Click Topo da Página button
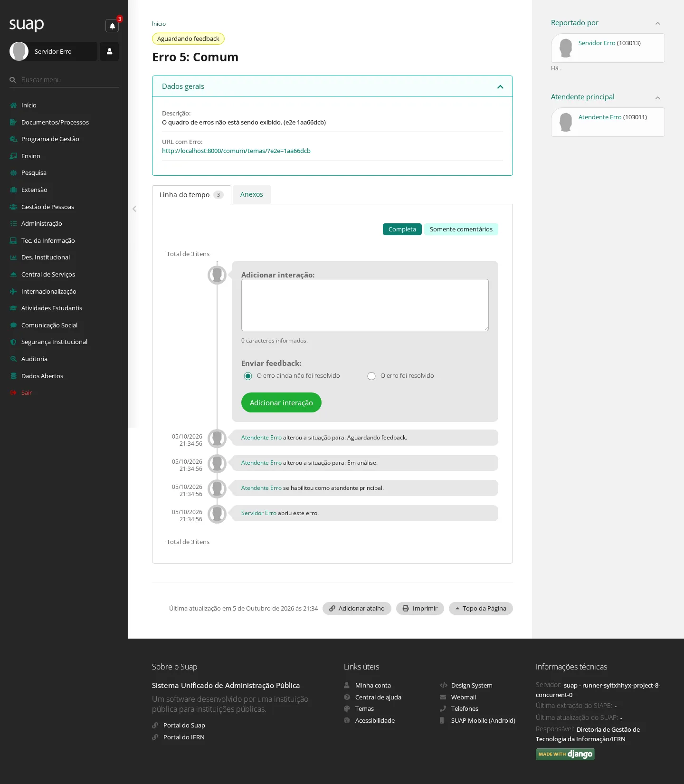 click(481, 609)
